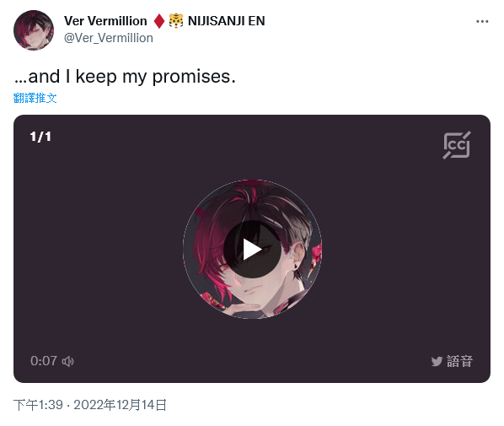Image resolution: width=504 pixels, height=426 pixels.
Task: Toggle closed captions on the audio
Action: pos(457,145)
